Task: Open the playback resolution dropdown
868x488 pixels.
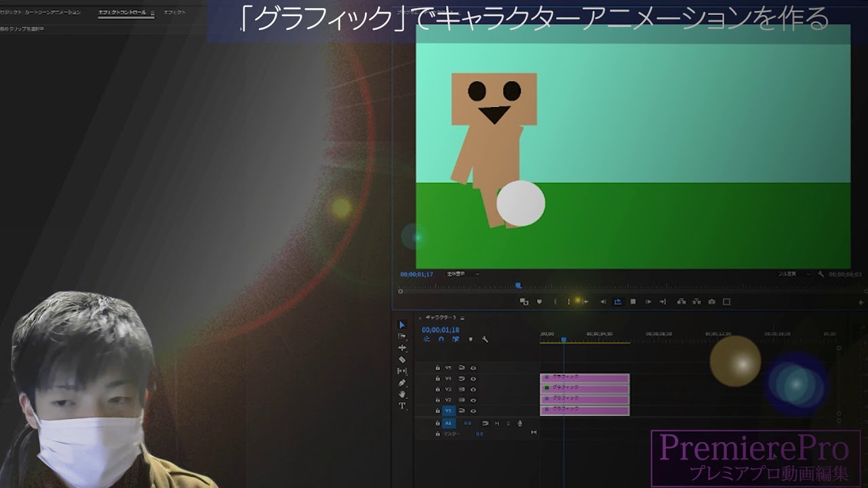Action: click(x=795, y=274)
